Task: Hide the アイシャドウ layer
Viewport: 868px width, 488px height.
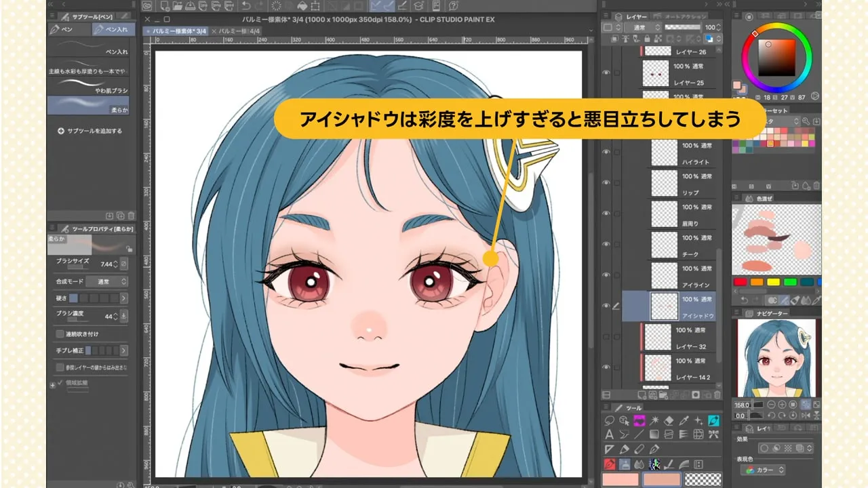Action: 607,306
